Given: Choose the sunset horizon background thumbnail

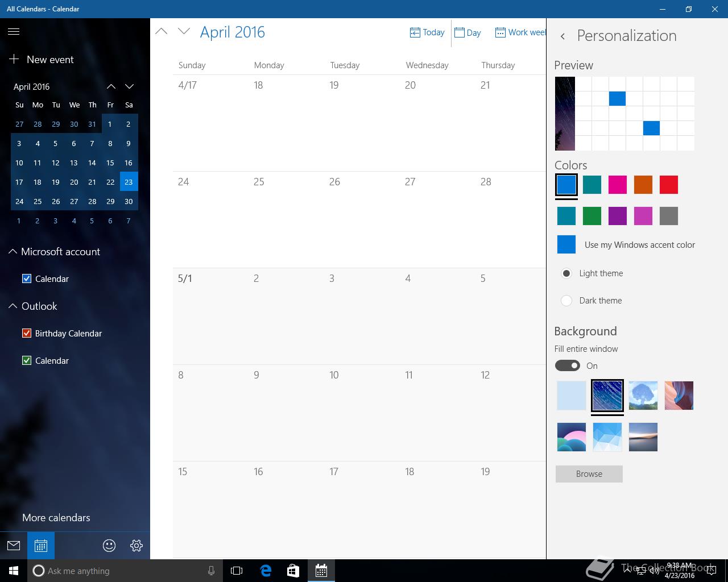Looking at the screenshot, I should coord(643,437).
